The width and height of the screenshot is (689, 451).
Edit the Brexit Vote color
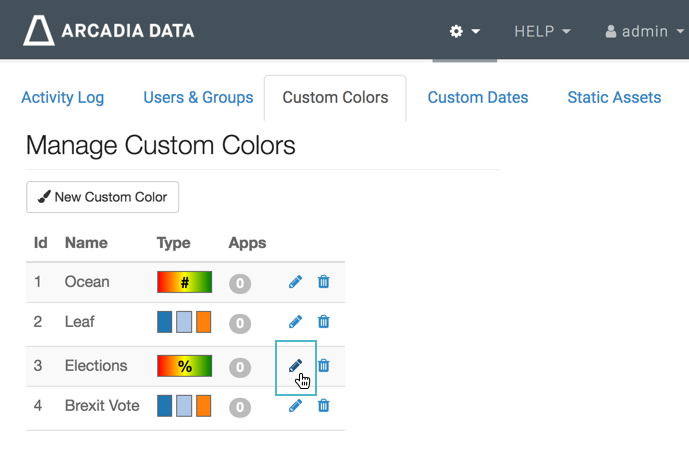295,406
